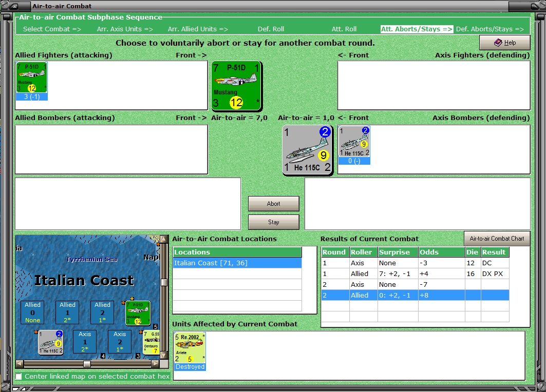Click the Destroyed label under the Re.2002
Screen dimensions: 546x392
[190, 367]
